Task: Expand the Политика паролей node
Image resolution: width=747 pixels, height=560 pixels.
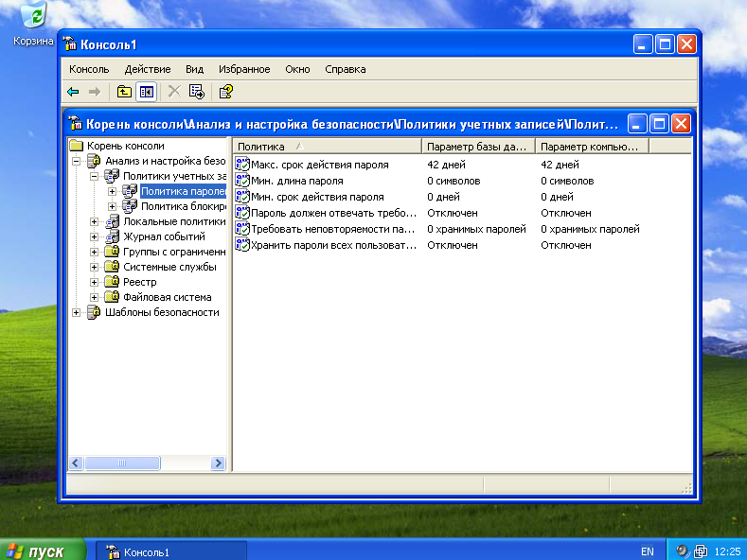Action: coord(112,191)
